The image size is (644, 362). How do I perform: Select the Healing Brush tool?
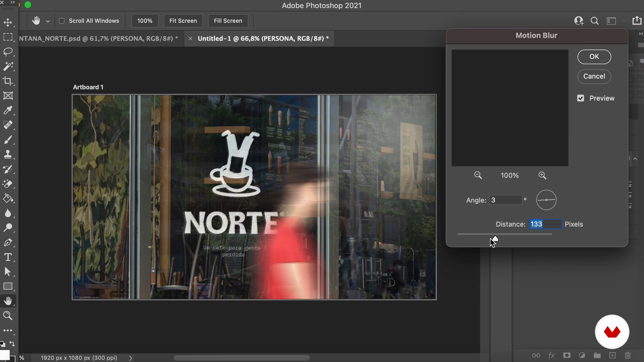(8, 125)
